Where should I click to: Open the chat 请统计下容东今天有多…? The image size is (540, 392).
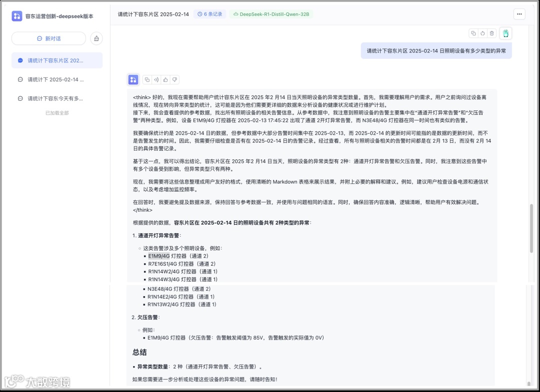click(57, 98)
